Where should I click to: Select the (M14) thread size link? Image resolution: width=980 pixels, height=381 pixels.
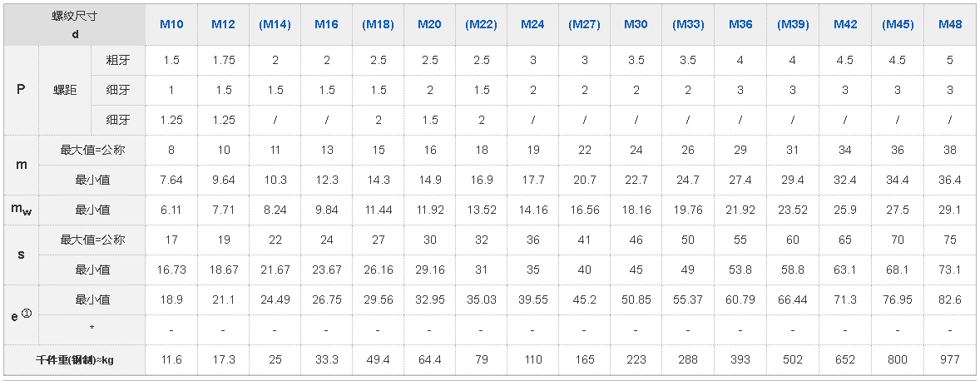275,25
